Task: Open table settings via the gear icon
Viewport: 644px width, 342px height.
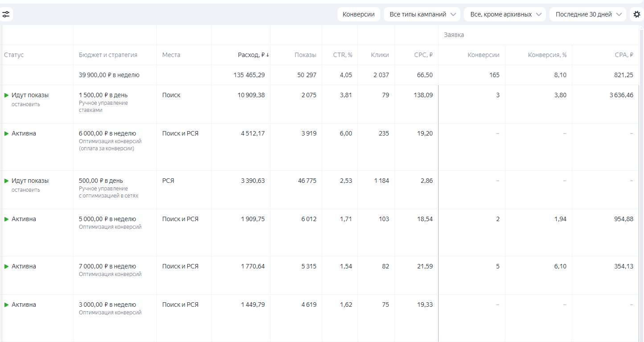Action: click(x=637, y=14)
